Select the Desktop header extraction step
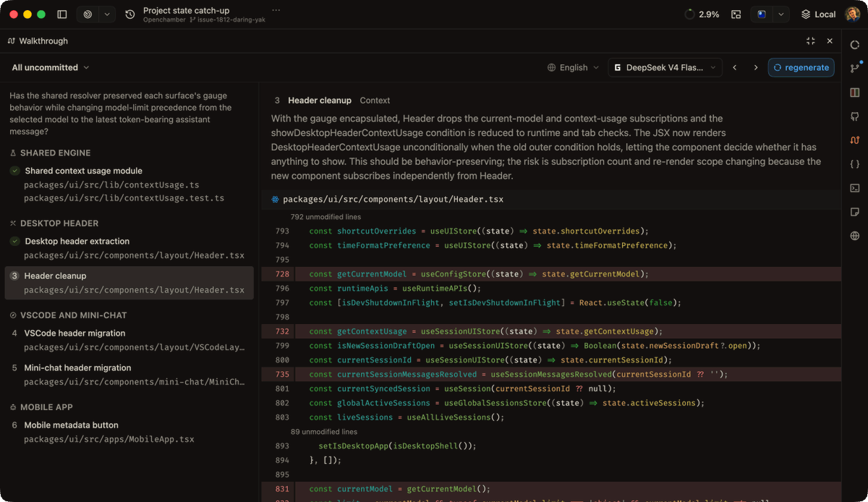868x502 pixels. pos(77,241)
